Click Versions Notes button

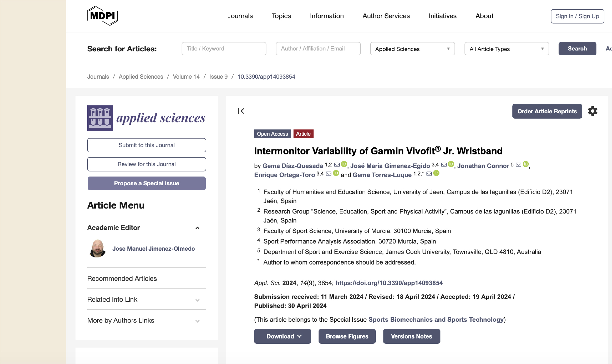[411, 336]
